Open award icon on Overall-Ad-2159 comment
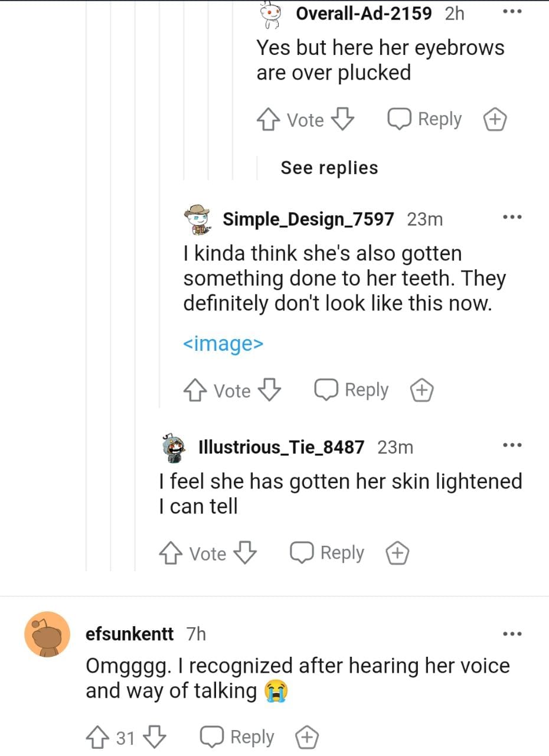This screenshot has height=756, width=549. coord(495,120)
